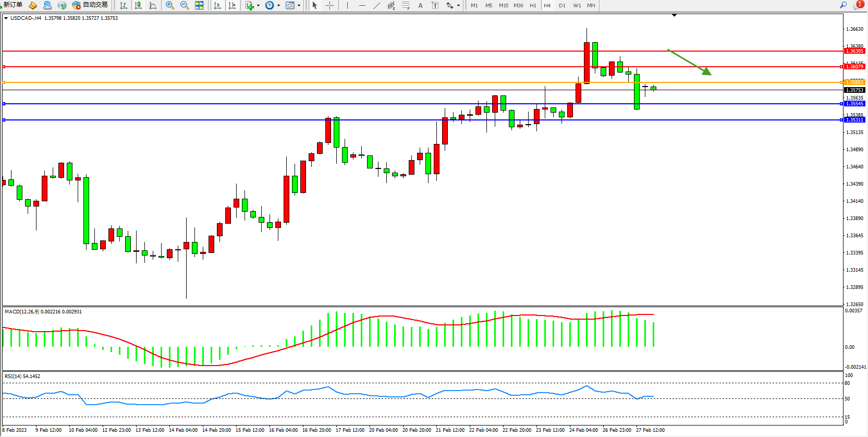This screenshot has height=437, width=868.
Task: Select the crosshair cursor tool
Action: coord(330,5)
